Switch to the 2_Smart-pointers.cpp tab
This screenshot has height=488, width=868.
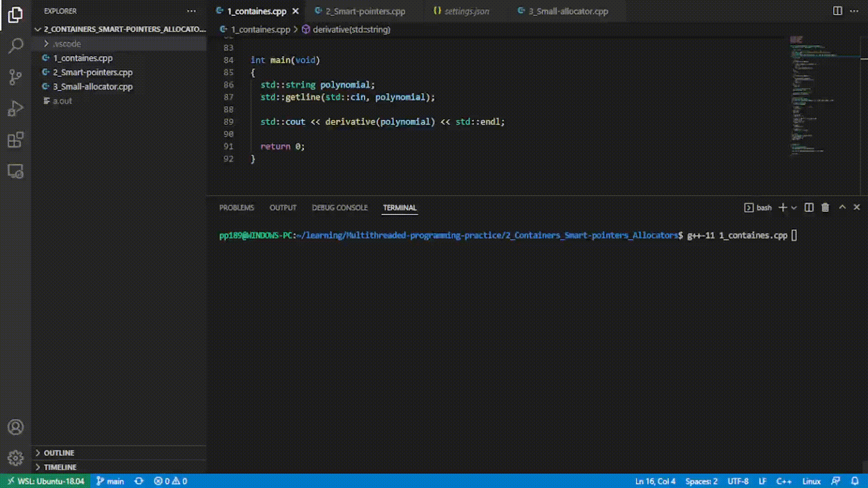365,11
